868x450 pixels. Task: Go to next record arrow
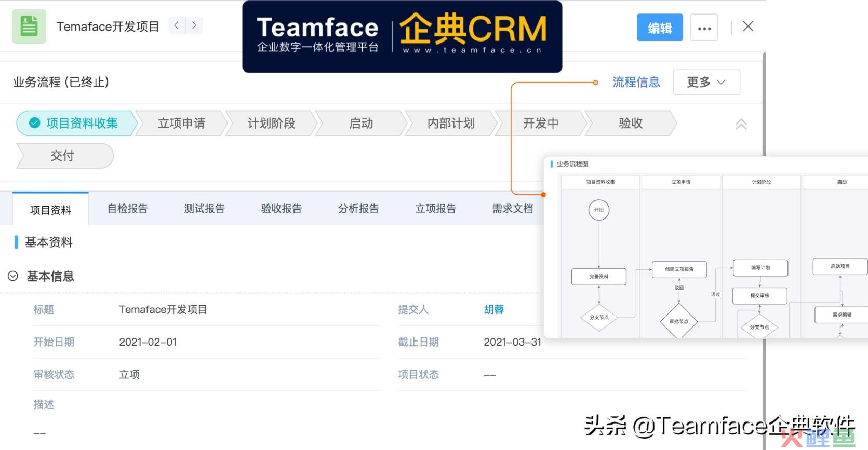pyautogui.click(x=194, y=25)
